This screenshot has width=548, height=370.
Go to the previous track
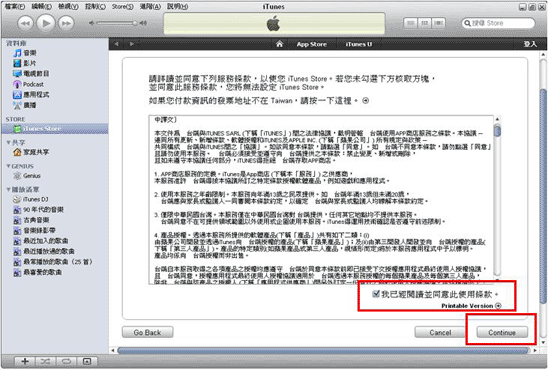pyautogui.click(x=25, y=23)
